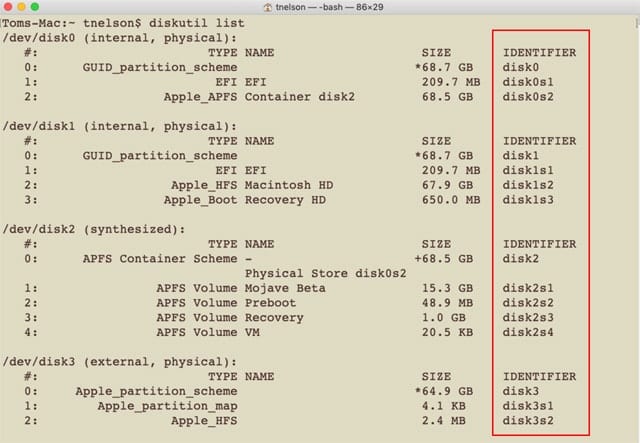
Task: Click the 'disk3s2' identifier
Action: tap(527, 421)
